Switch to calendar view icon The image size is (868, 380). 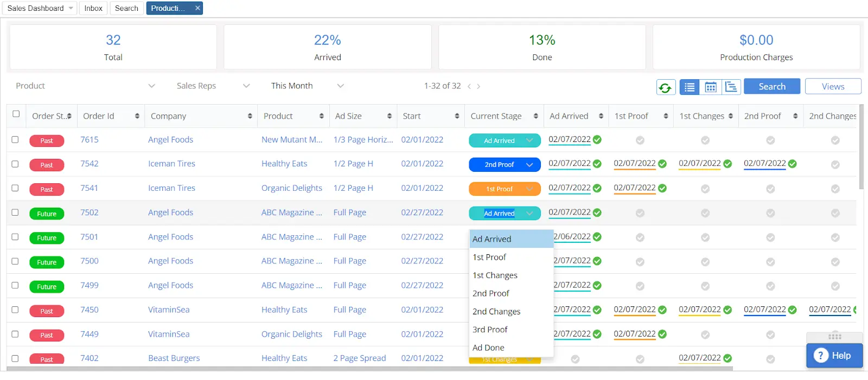pyautogui.click(x=711, y=87)
